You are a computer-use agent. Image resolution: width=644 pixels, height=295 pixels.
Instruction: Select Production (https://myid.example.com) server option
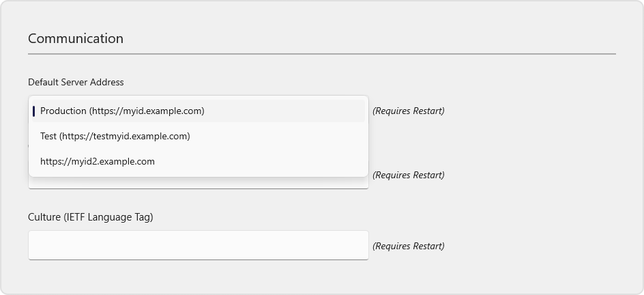tap(199, 111)
